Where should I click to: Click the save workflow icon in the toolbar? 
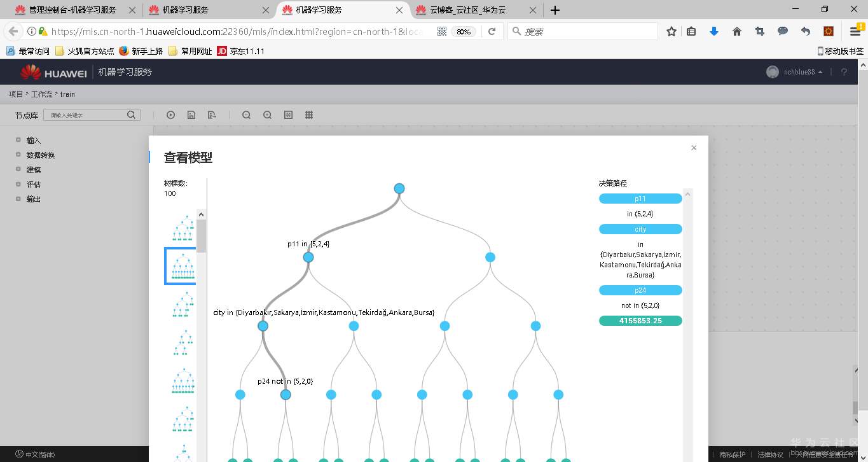[x=191, y=115]
